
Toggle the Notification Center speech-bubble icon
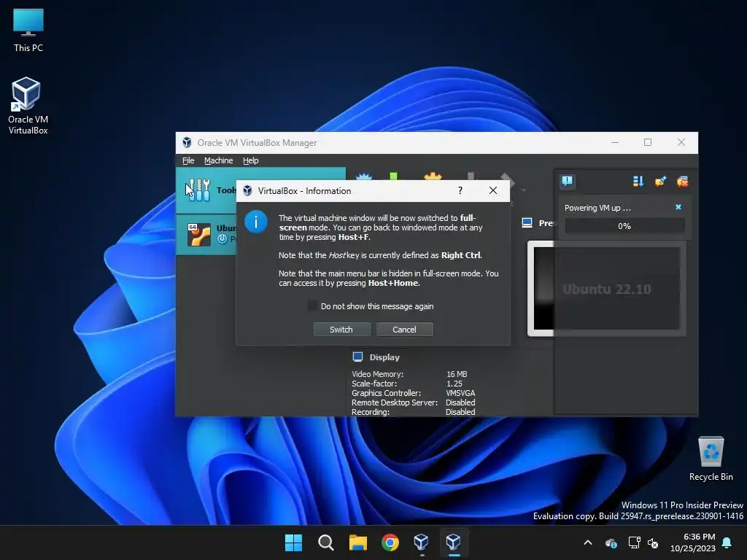click(568, 181)
